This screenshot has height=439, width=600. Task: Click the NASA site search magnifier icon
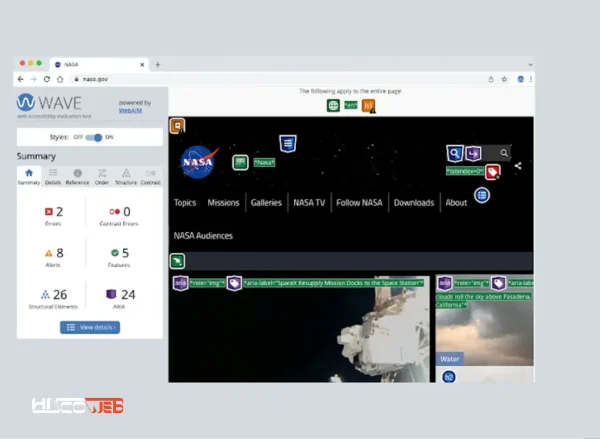(504, 153)
